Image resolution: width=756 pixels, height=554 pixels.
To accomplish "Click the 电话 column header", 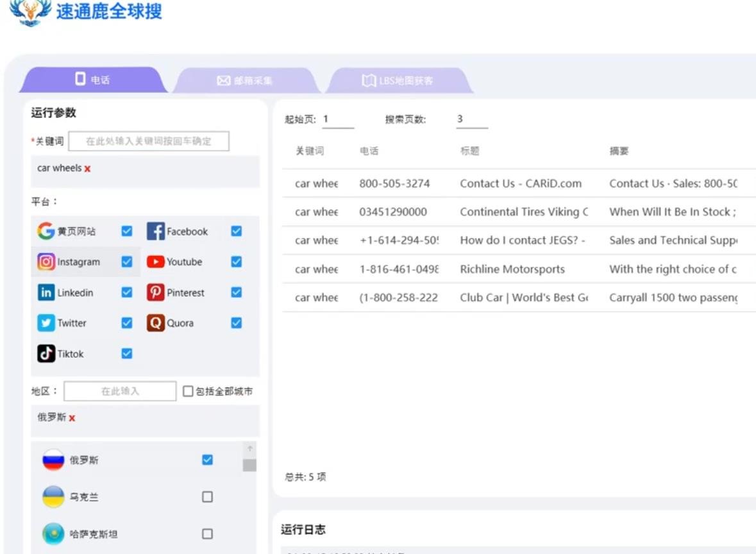I will (369, 151).
